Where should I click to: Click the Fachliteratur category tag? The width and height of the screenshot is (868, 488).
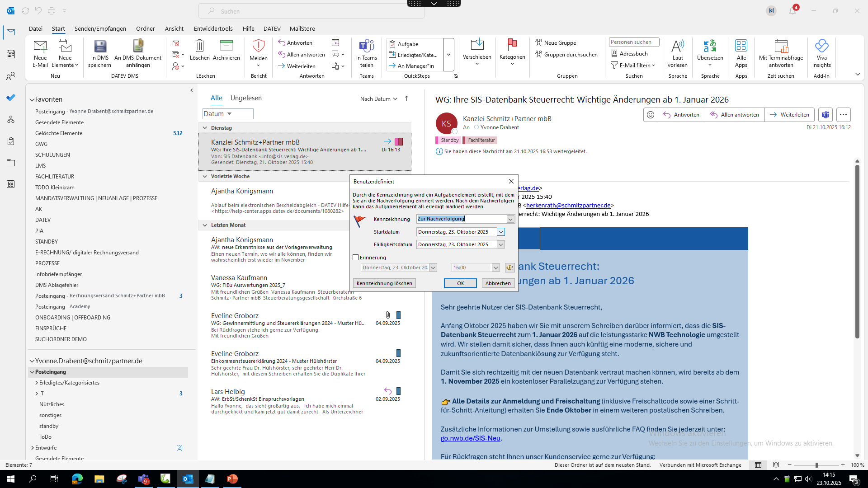(x=480, y=141)
